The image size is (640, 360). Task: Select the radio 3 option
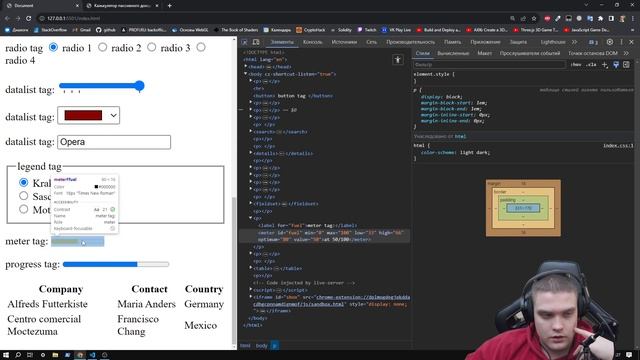(151, 47)
